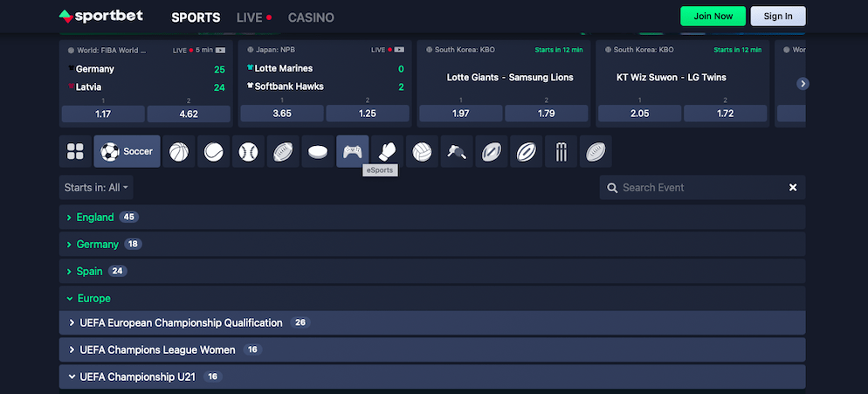The height and width of the screenshot is (394, 868).
Task: Click Softbank Hawks score 2
Action: coord(401,87)
